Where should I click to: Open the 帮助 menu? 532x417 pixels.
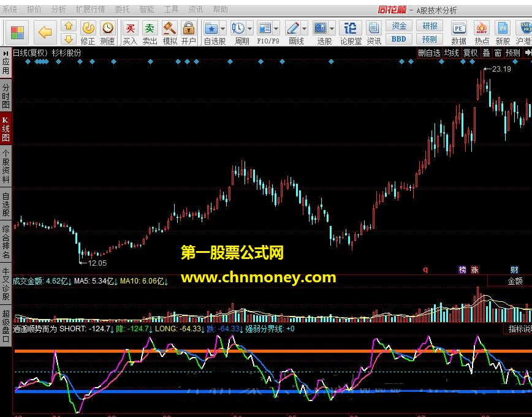[220, 10]
